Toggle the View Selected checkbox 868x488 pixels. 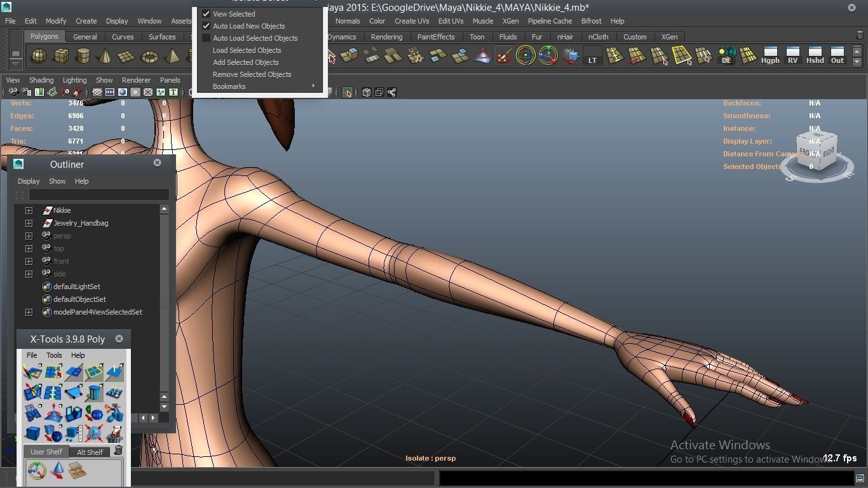206,13
